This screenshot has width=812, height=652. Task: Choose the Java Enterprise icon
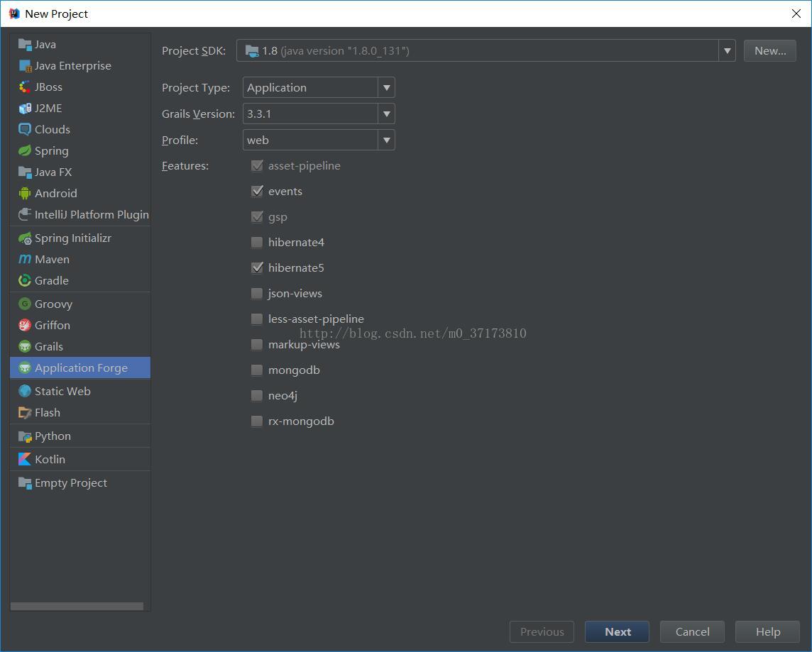[25, 66]
